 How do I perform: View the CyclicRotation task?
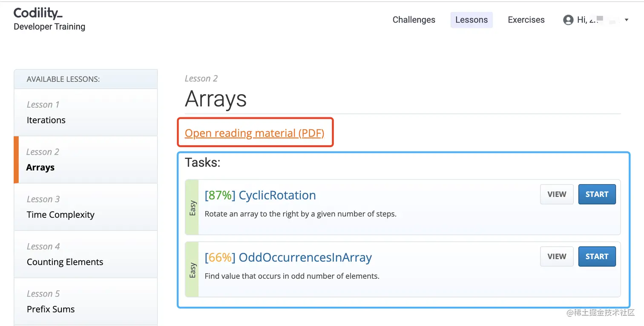557,194
